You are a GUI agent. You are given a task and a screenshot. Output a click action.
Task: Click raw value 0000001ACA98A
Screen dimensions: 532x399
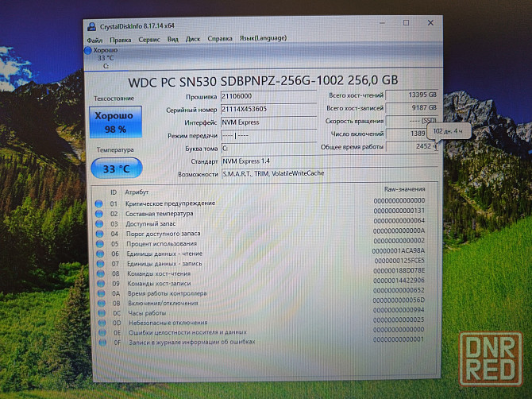click(x=399, y=251)
